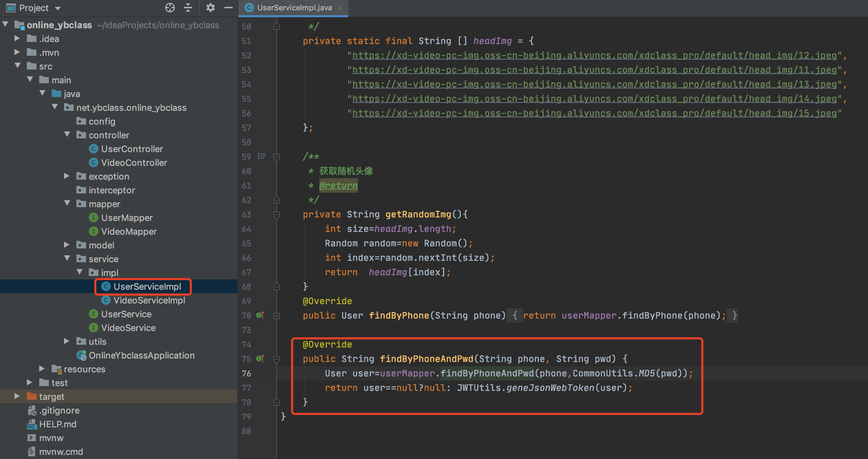Select UserMapper interface icon
868x459 pixels.
[x=93, y=217]
